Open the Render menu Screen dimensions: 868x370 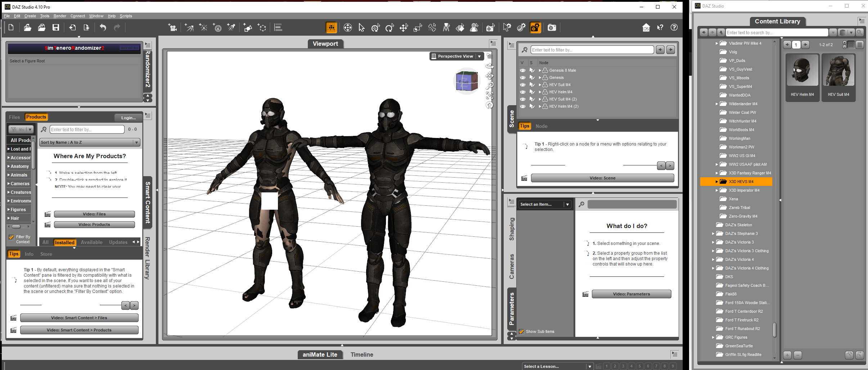point(60,16)
